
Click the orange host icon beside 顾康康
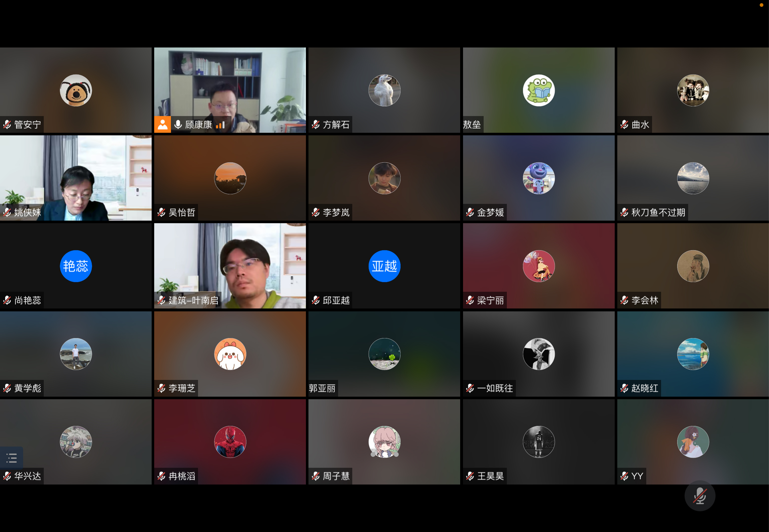pos(163,124)
